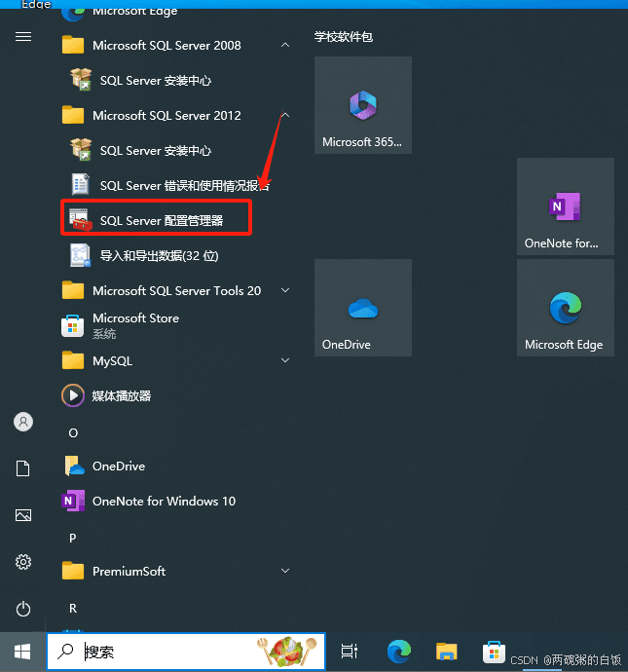
Task: Open SQL Server 错误和使用情况报告 icon
Action: 81,184
